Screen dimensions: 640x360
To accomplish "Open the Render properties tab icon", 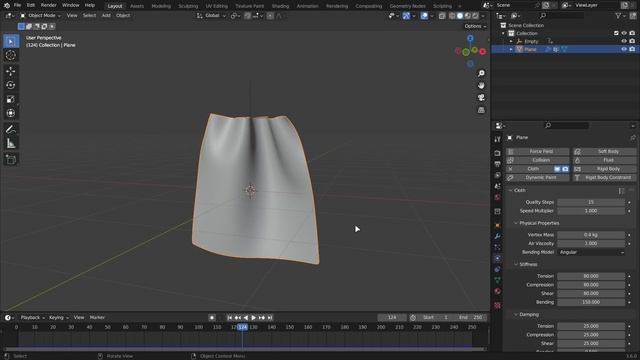I will (497, 153).
